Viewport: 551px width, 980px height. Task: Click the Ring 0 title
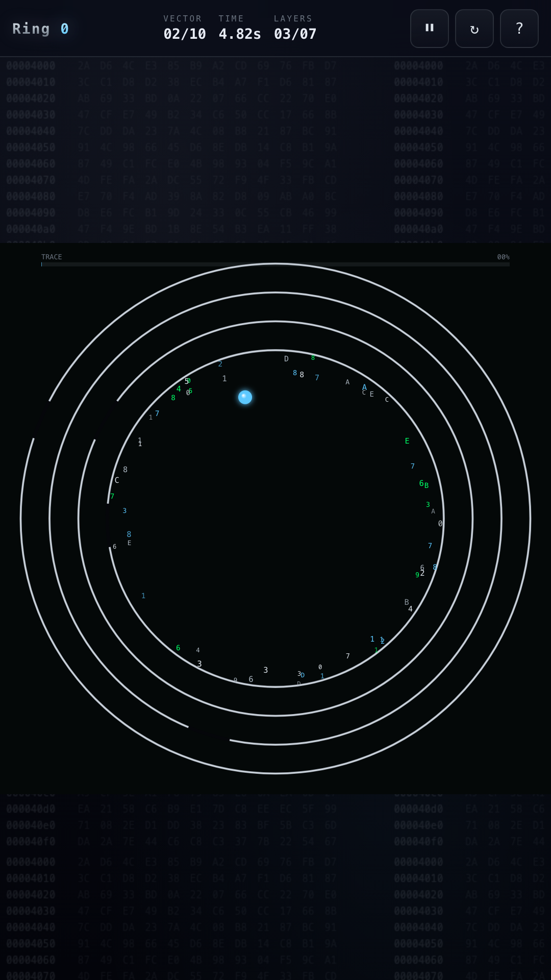click(x=41, y=29)
